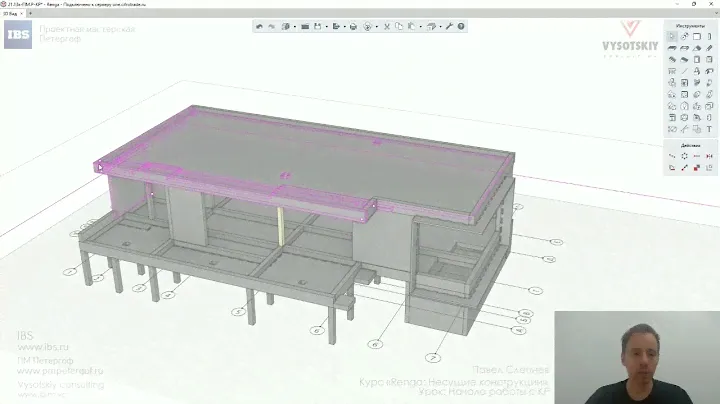This screenshot has width=720, height=404.
Task: Click the Open project folder icon
Action: pos(305,27)
